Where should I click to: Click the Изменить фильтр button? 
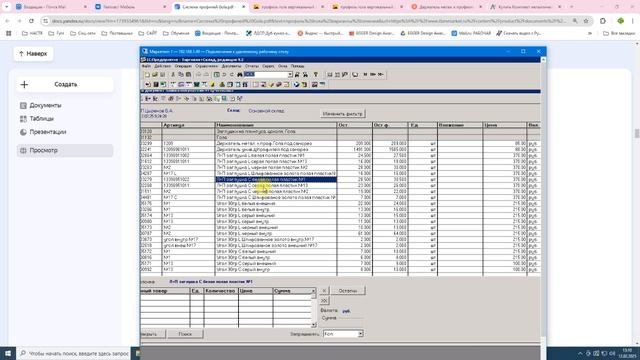[x=342, y=114]
